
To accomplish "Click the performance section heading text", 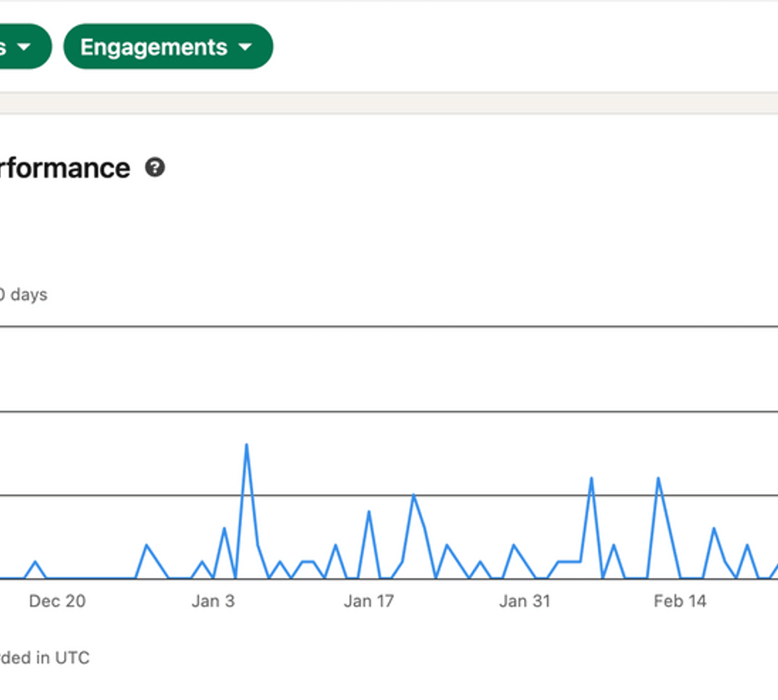I will coord(65,167).
